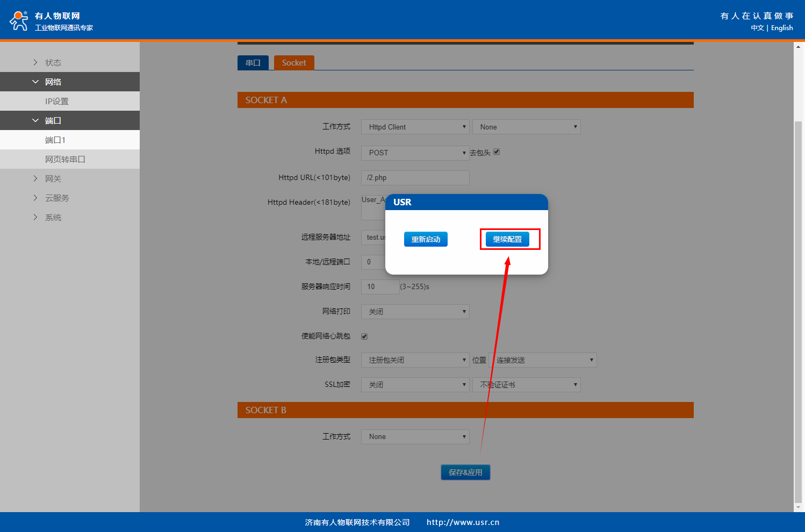Click 继续配置 button in dialog

point(507,239)
